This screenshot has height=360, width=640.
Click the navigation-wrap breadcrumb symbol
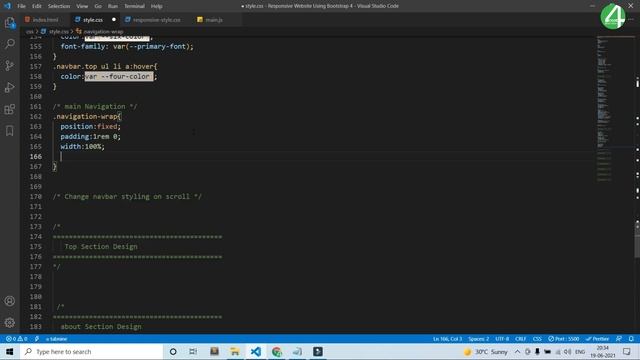[100, 31]
